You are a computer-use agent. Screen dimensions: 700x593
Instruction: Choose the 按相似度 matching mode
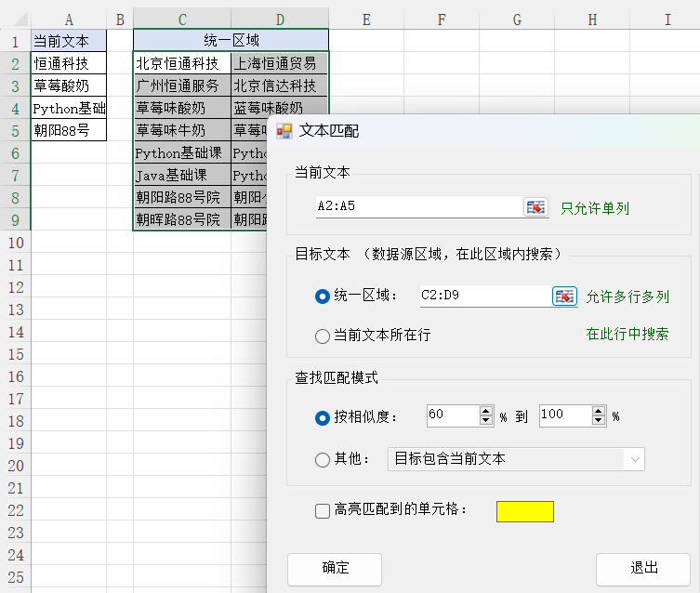[x=323, y=416]
